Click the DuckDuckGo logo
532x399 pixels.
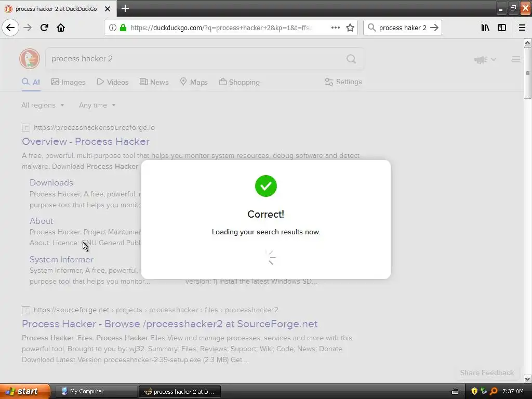click(x=30, y=59)
